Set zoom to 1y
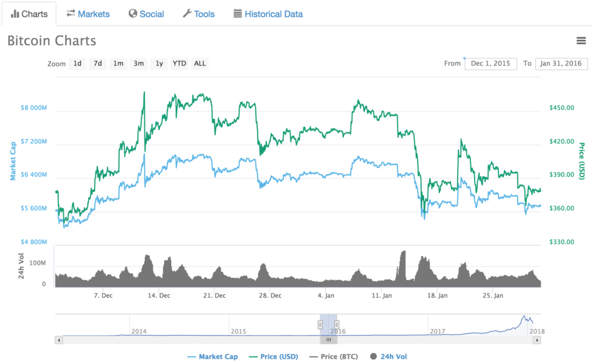This screenshot has height=364, width=594. [x=159, y=64]
